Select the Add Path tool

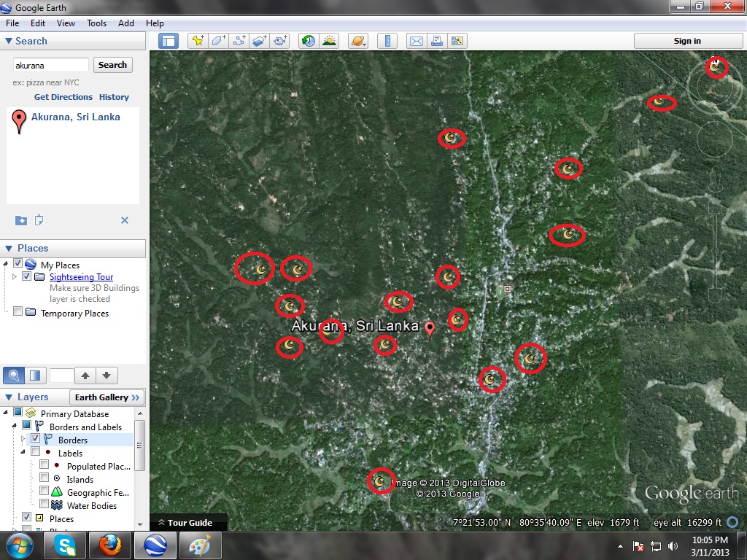[x=239, y=41]
